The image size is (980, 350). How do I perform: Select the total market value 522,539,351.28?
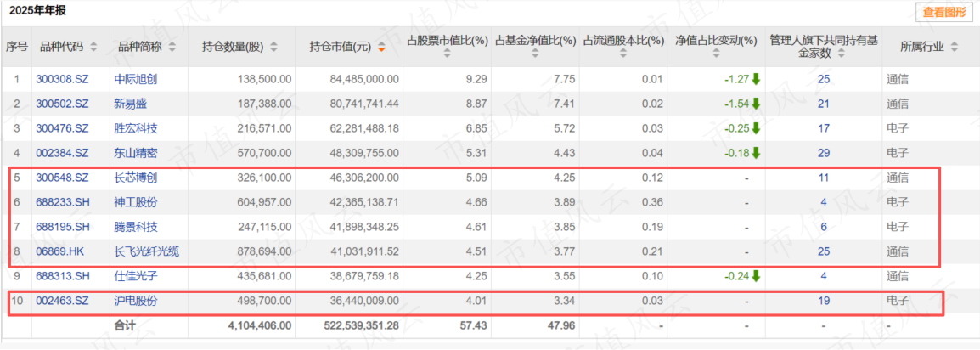pos(360,325)
